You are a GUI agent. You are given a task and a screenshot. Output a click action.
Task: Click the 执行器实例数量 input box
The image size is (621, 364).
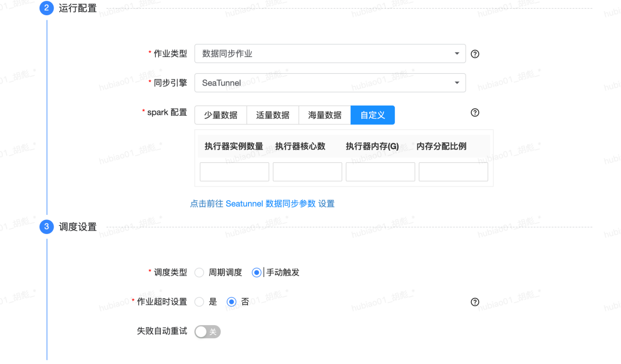point(234,171)
